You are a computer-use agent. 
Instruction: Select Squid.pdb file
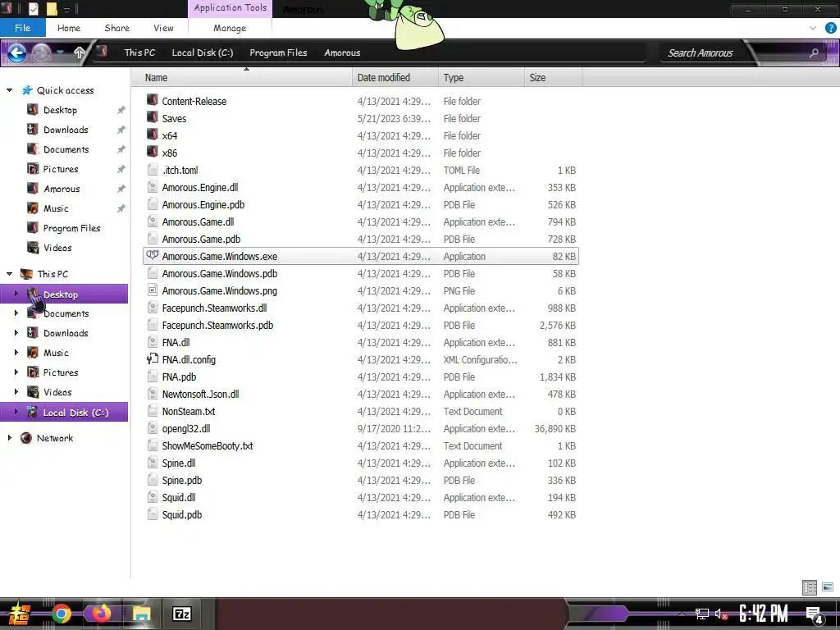pyautogui.click(x=361, y=515)
